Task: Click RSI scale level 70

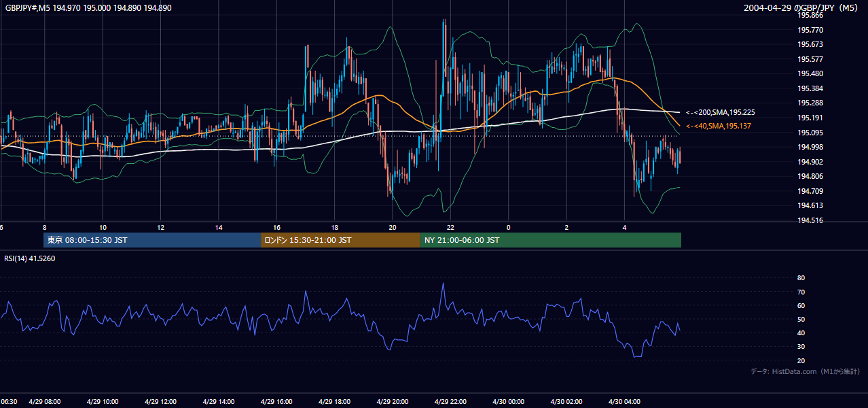Action: (801, 292)
